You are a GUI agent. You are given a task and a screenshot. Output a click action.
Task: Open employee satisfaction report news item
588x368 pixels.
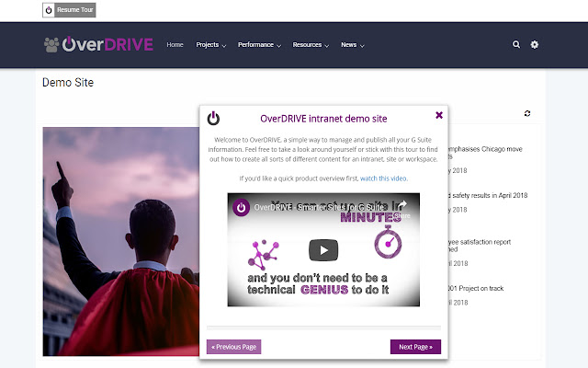pyautogui.click(x=480, y=246)
